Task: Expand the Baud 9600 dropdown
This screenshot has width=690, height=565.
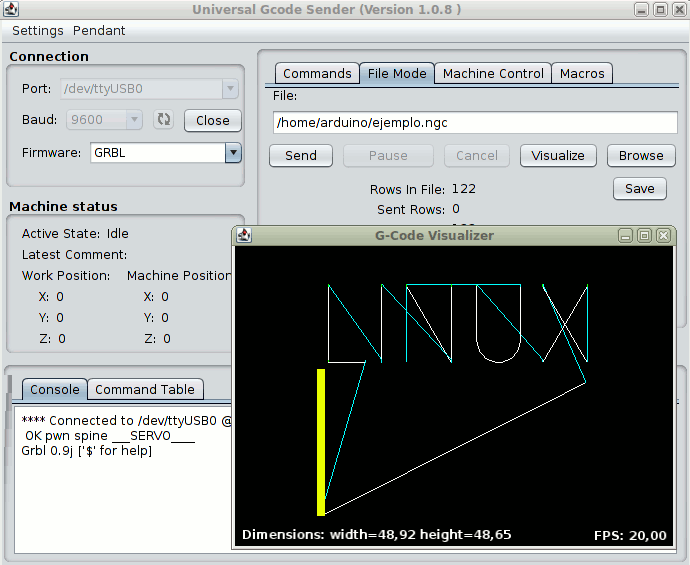Action: coord(134,120)
